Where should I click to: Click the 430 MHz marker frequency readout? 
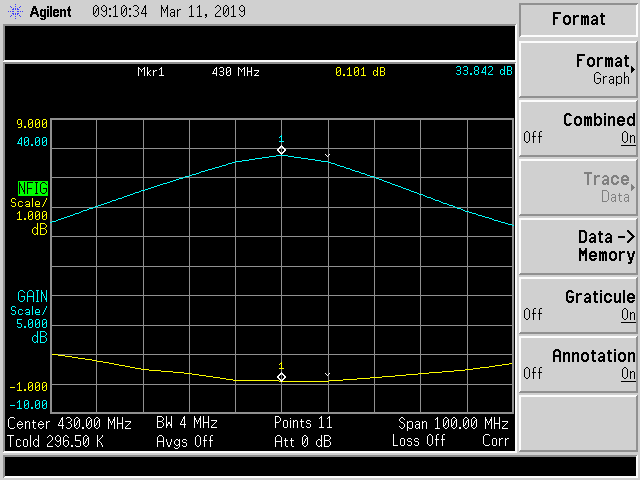click(236, 72)
